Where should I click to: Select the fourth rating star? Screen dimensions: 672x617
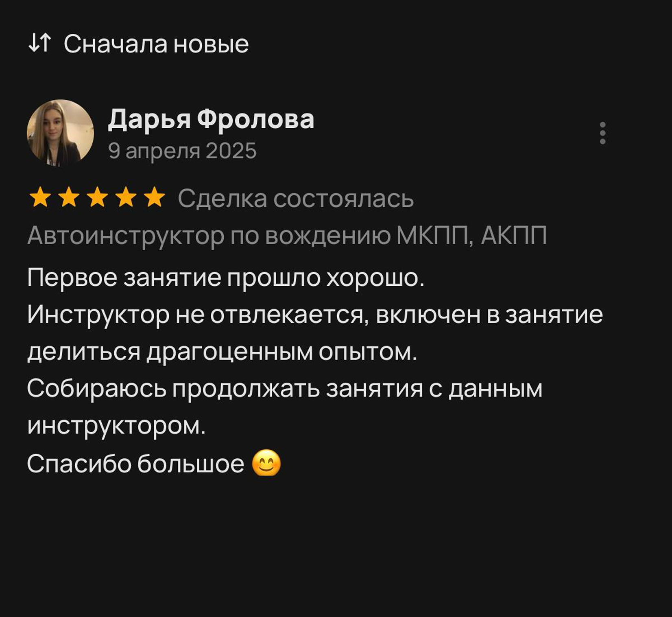tap(126, 198)
